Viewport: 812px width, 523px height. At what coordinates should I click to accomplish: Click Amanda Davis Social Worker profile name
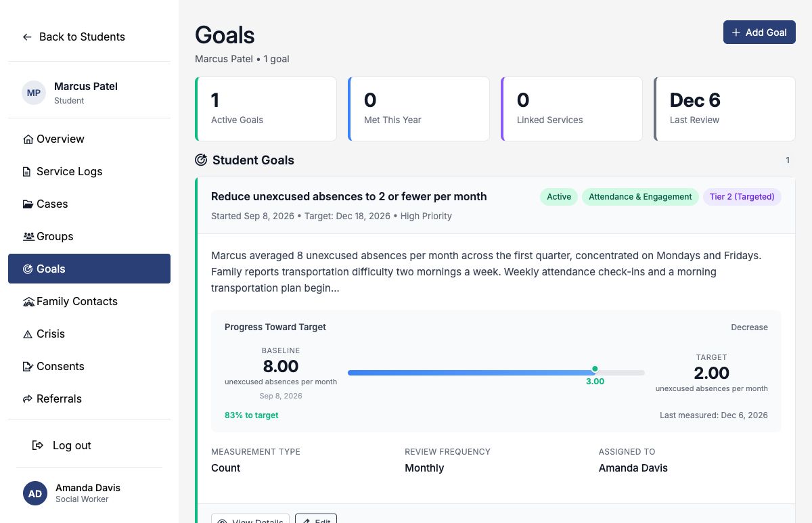88,488
